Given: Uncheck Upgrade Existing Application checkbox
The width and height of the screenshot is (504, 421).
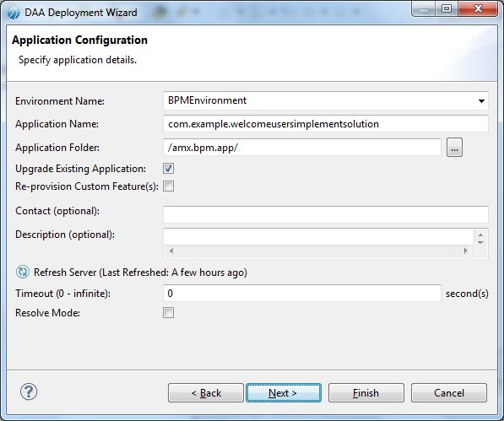Looking at the screenshot, I should tap(169, 168).
